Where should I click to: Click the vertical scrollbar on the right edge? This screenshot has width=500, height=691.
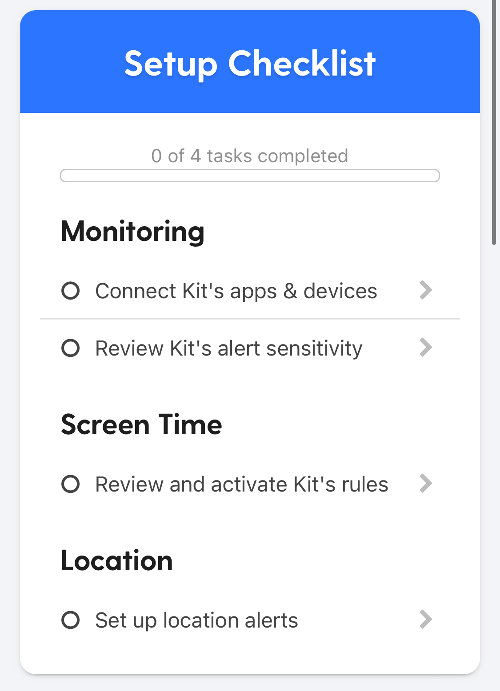pyautogui.click(x=495, y=122)
